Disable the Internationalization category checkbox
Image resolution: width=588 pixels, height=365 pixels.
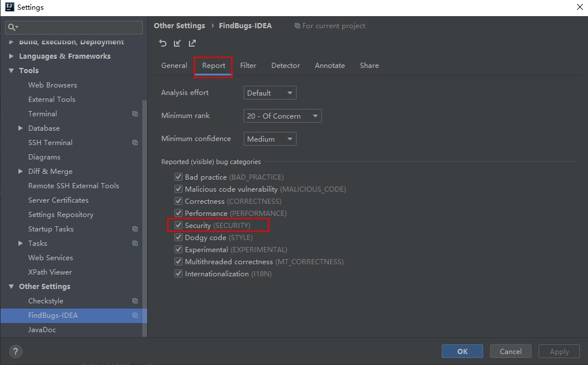tap(179, 274)
